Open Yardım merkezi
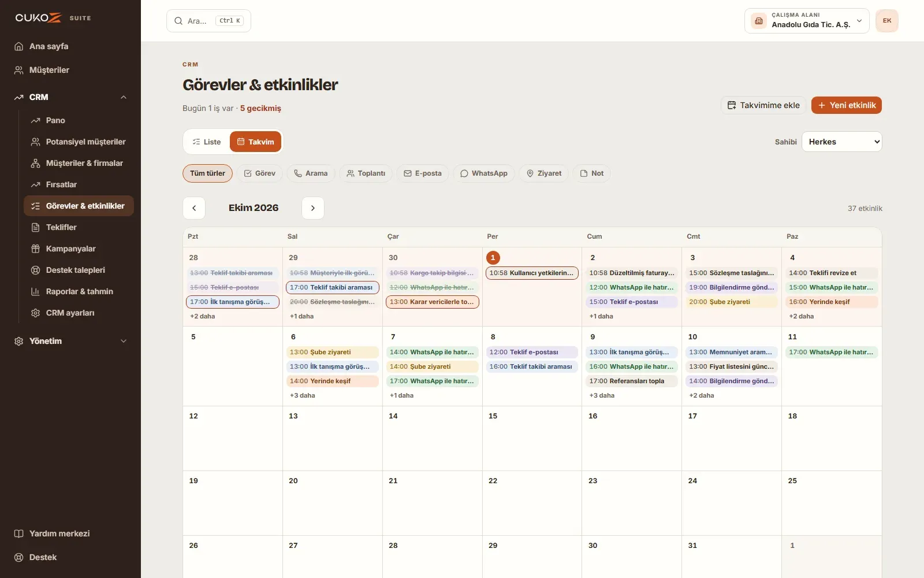This screenshot has width=924, height=578. [70, 533]
